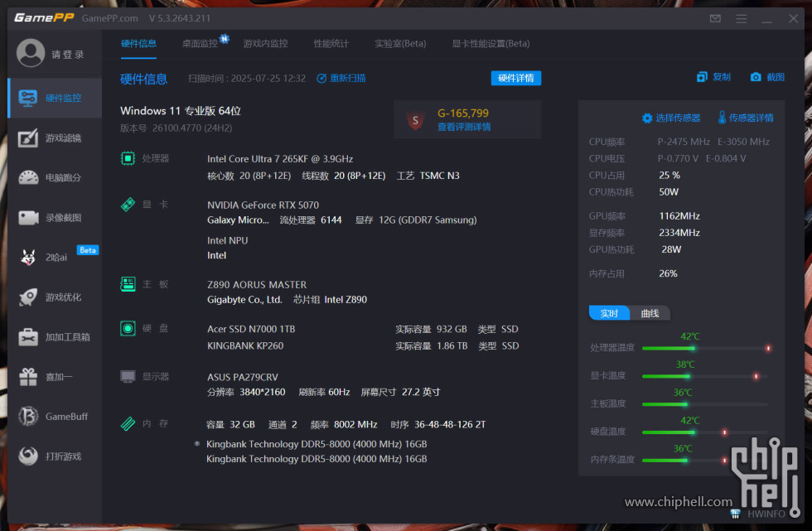Open 喜加一 gift sidebar item
Screen dimensions: 812x531
tap(55, 377)
